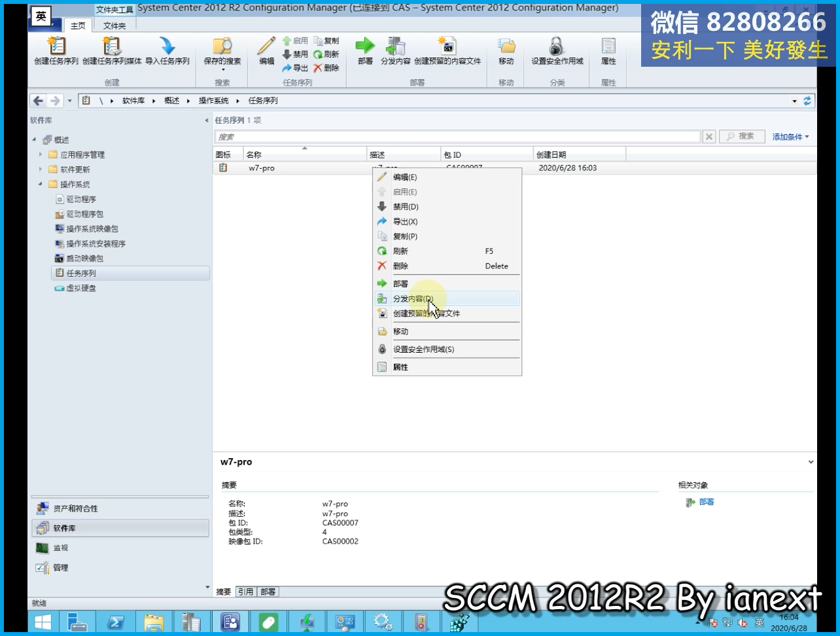Image resolution: width=840 pixels, height=636 pixels.
Task: Open Assets and Compliance (资产和符合性) workspace
Action: (x=120, y=508)
